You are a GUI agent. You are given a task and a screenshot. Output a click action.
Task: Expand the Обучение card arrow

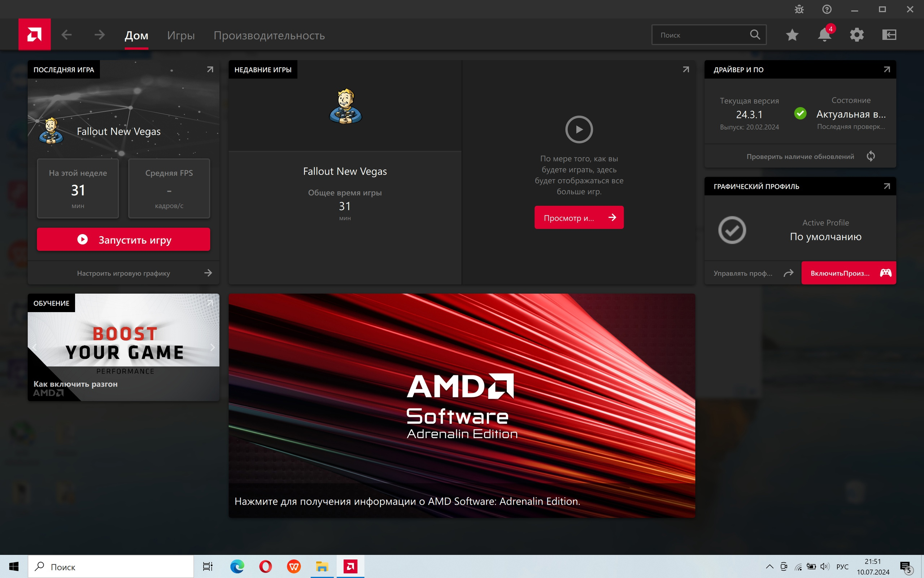coord(210,303)
